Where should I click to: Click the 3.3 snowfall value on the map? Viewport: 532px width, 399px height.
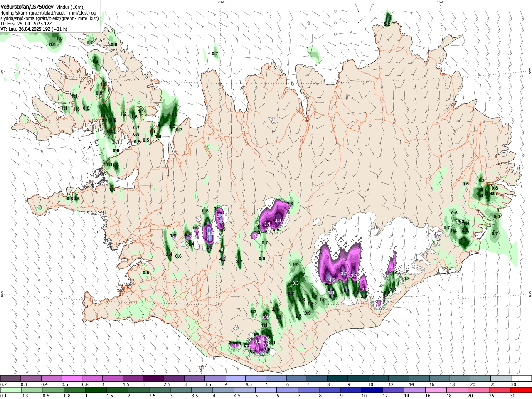278,220
